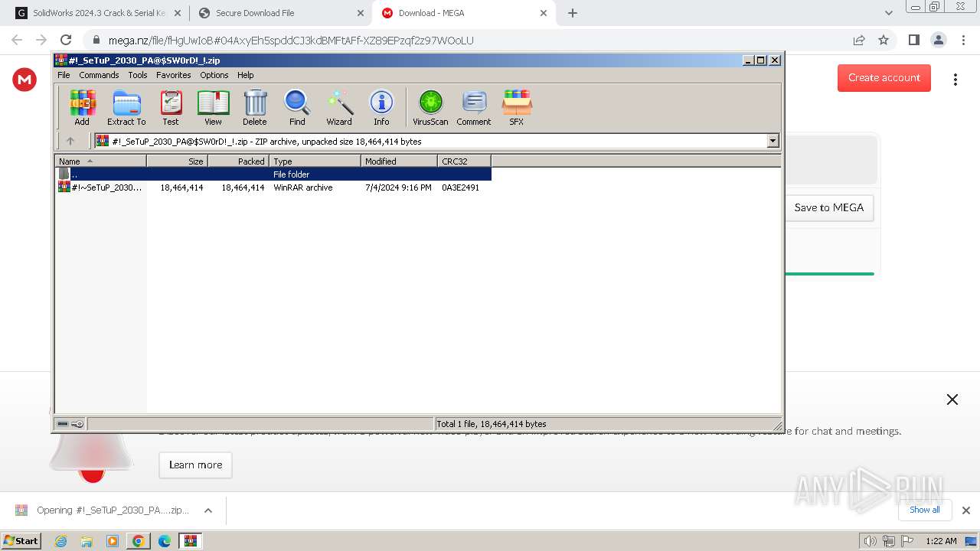The width and height of the screenshot is (980, 551).
Task: Open the Help menu
Action: pyautogui.click(x=246, y=75)
